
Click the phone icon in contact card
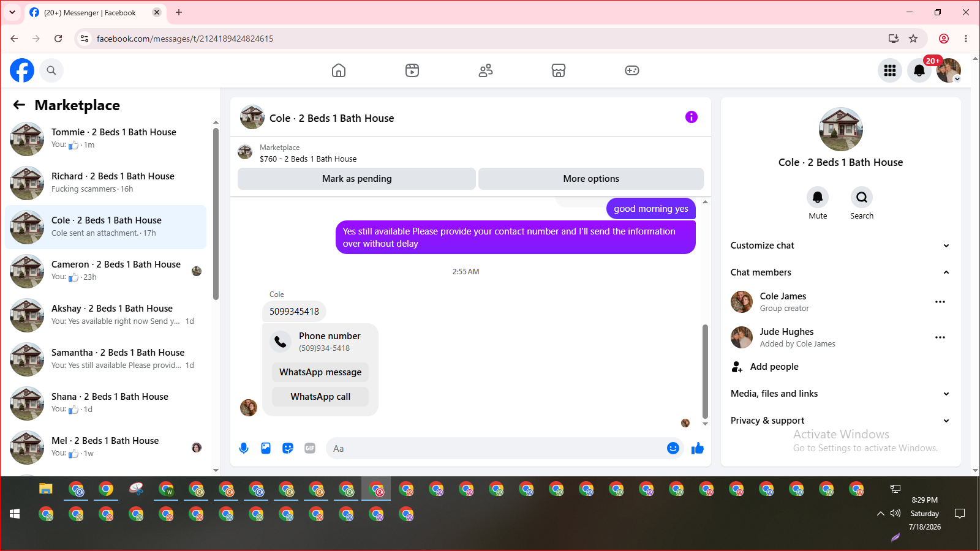pyautogui.click(x=281, y=342)
